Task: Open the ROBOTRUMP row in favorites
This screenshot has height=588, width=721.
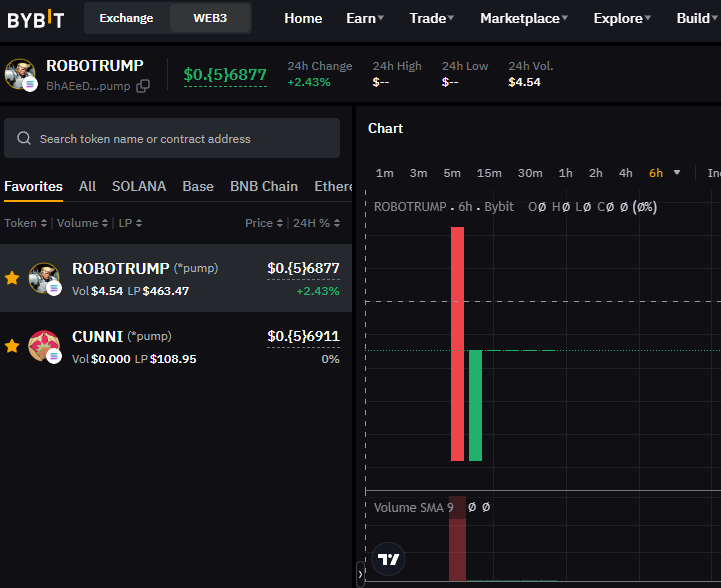Action: coord(176,278)
